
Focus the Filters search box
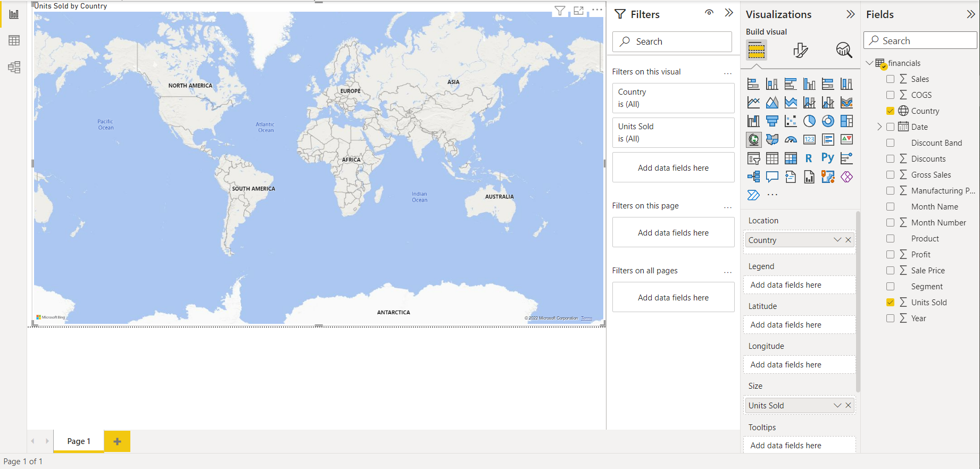[672, 41]
